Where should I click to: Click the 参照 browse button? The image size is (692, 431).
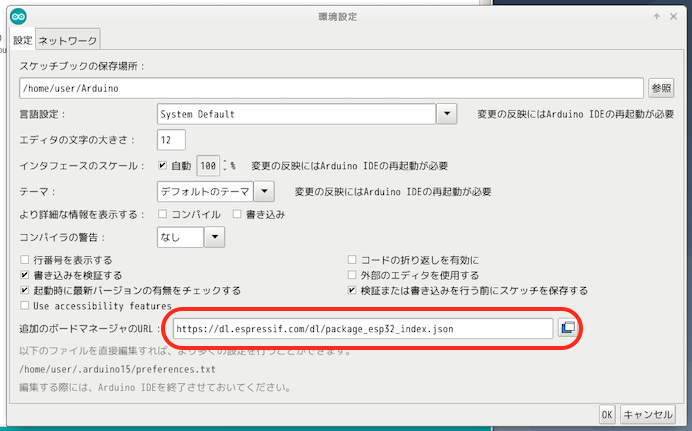click(661, 88)
